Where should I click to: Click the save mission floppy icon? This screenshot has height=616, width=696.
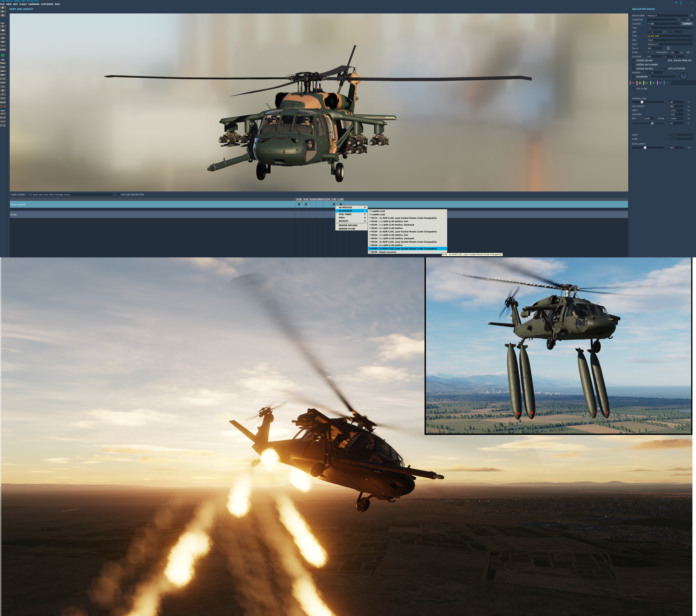[x=3, y=15]
